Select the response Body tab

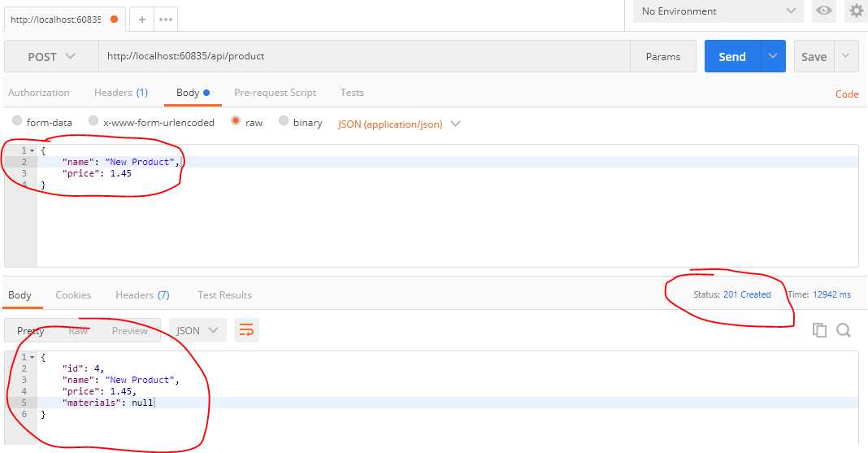[20, 295]
